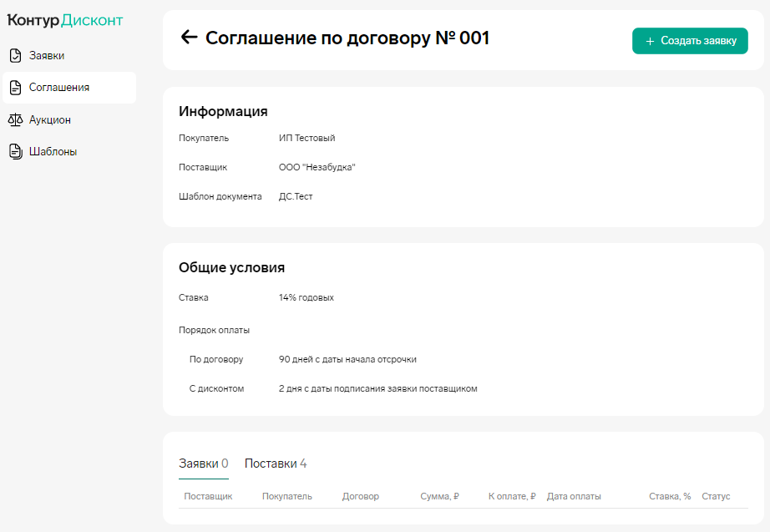Switch to the Поставки 4 tab
Screen dimensions: 770x532
(276, 464)
